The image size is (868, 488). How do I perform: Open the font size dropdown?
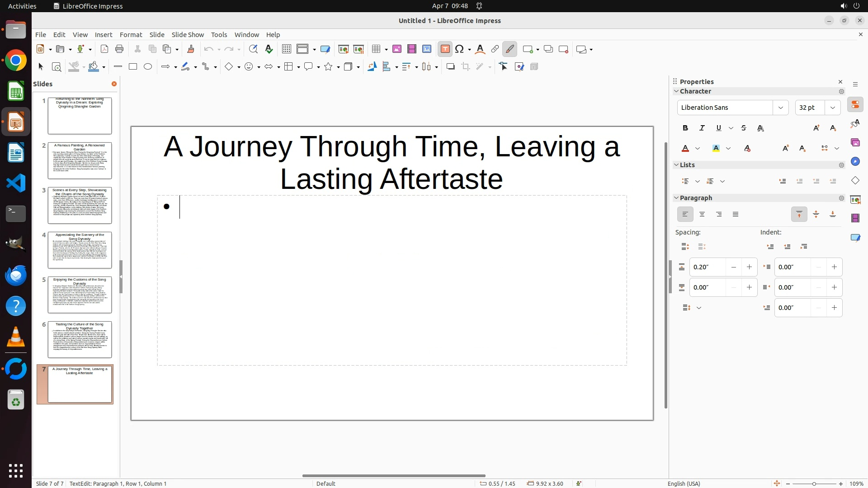[x=832, y=108]
